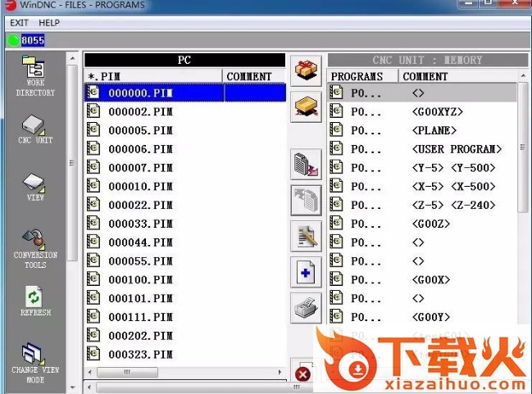Click the *.PIM column header
This screenshot has width=532, height=394.
coord(153,76)
